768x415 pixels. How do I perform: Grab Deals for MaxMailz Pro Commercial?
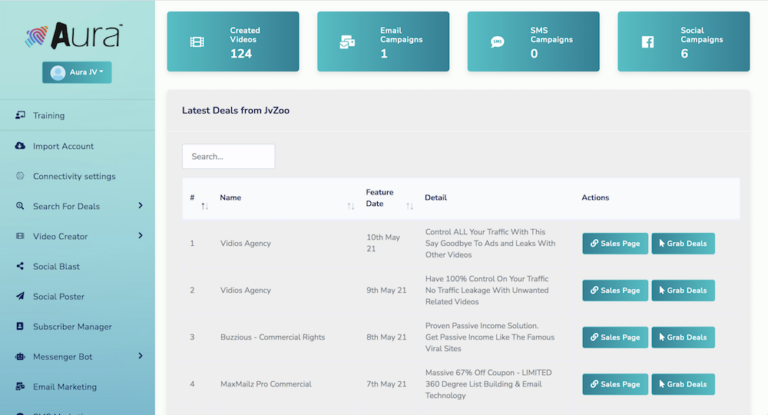pyautogui.click(x=683, y=385)
